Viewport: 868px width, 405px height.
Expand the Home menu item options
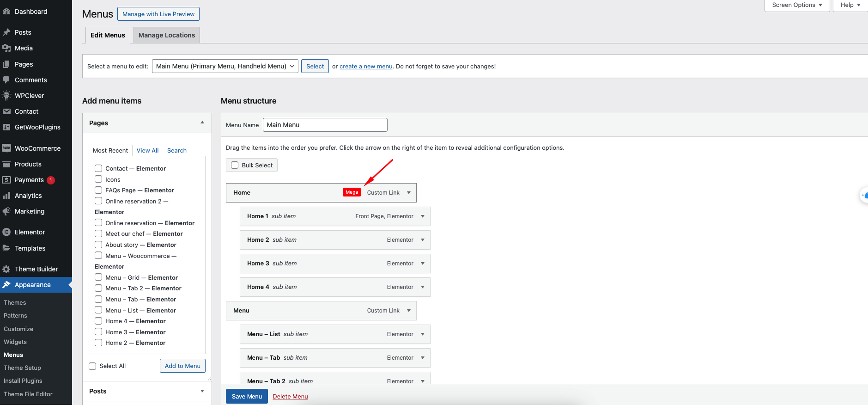[409, 193]
